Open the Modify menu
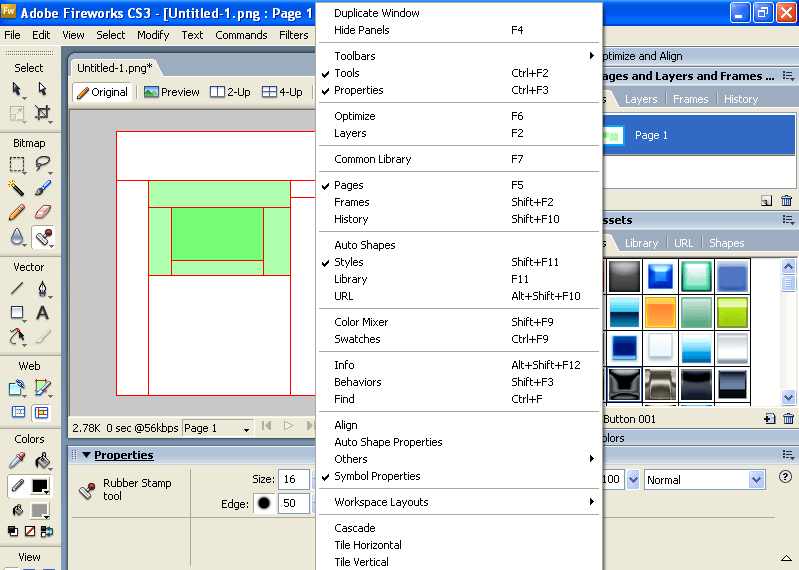 153,35
